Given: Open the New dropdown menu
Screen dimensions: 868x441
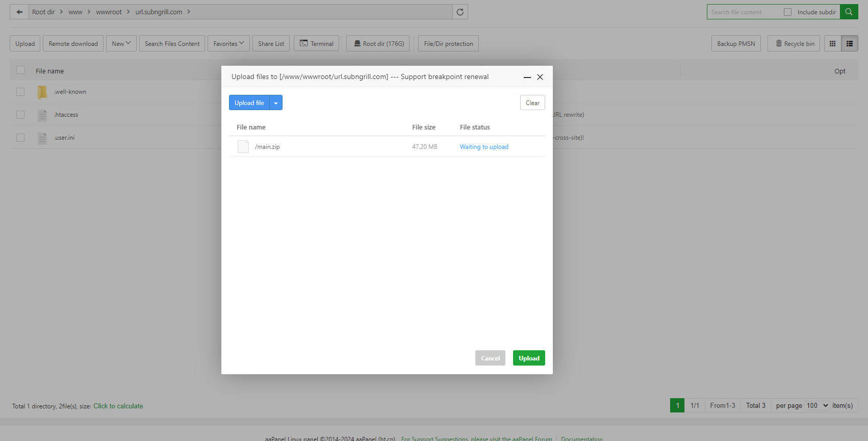Looking at the screenshot, I should tap(121, 44).
